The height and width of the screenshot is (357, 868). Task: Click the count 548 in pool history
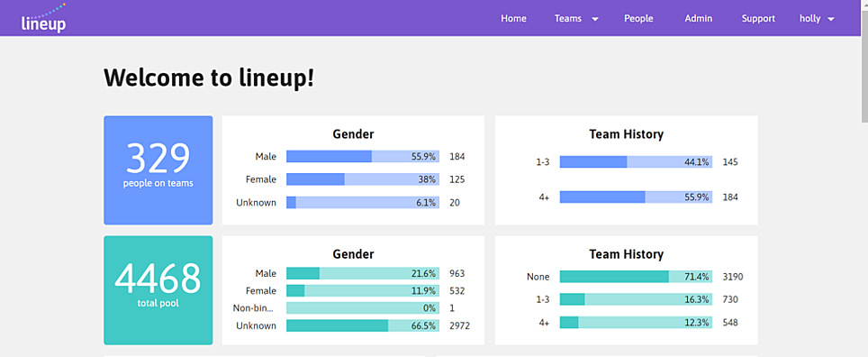click(730, 322)
